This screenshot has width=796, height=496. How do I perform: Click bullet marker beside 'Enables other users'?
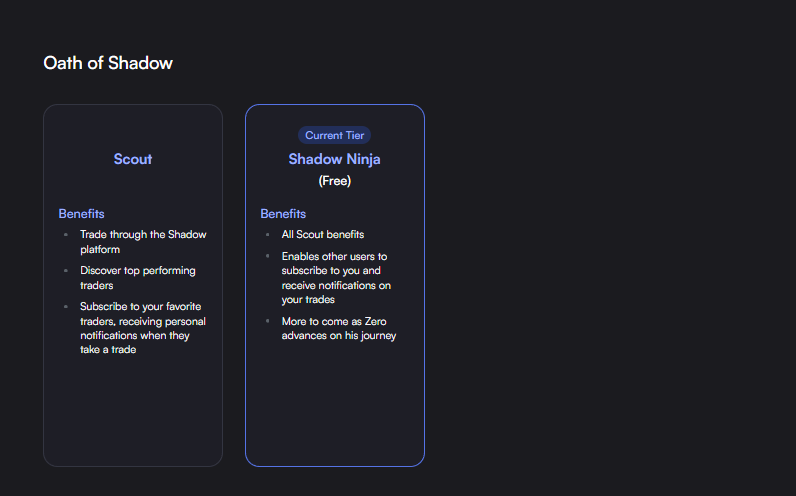[x=268, y=257]
